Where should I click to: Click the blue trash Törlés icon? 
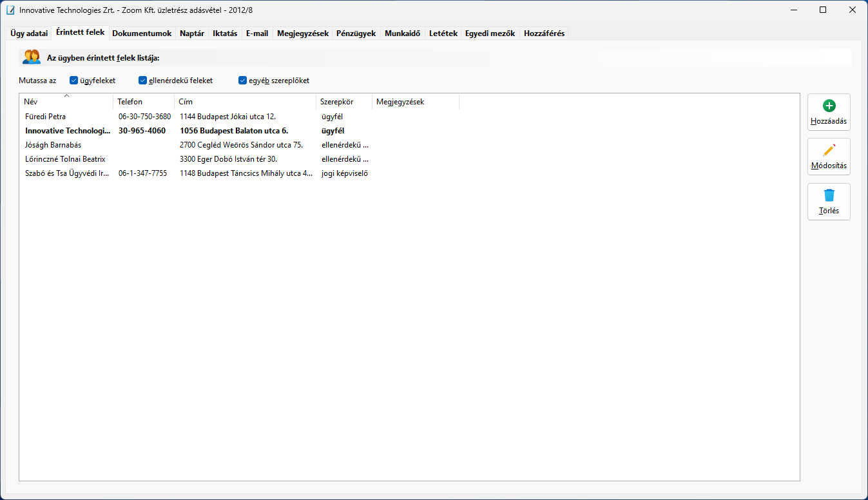[x=829, y=195]
